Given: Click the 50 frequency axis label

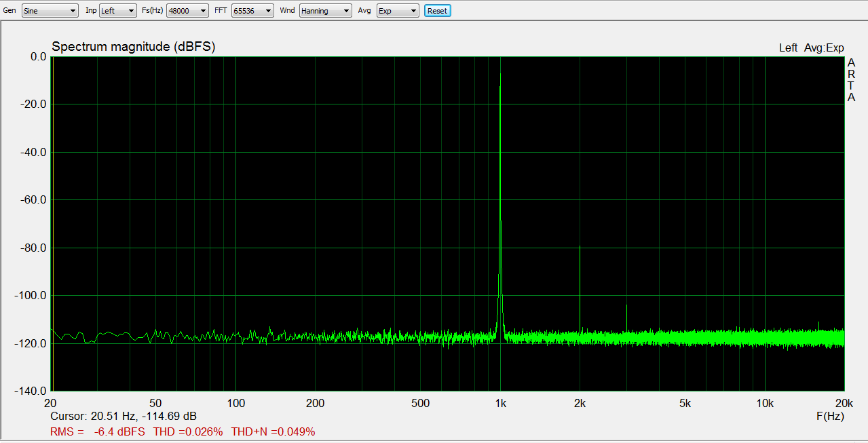Looking at the screenshot, I should click(155, 403).
